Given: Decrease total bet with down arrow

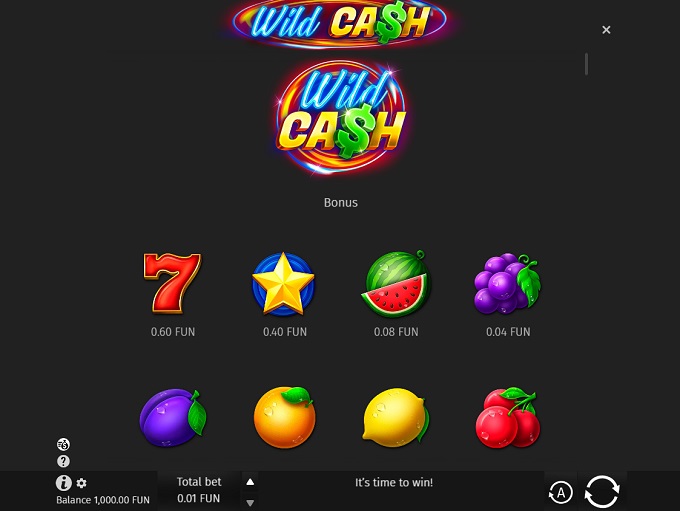Looking at the screenshot, I should coord(250,503).
